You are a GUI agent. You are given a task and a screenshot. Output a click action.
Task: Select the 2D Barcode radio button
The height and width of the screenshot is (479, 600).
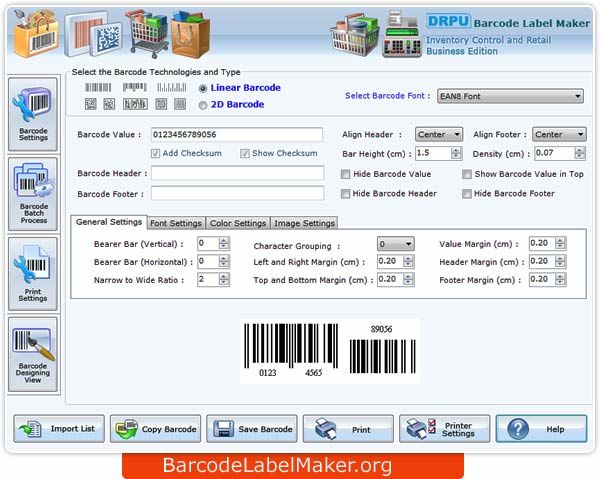(x=203, y=105)
